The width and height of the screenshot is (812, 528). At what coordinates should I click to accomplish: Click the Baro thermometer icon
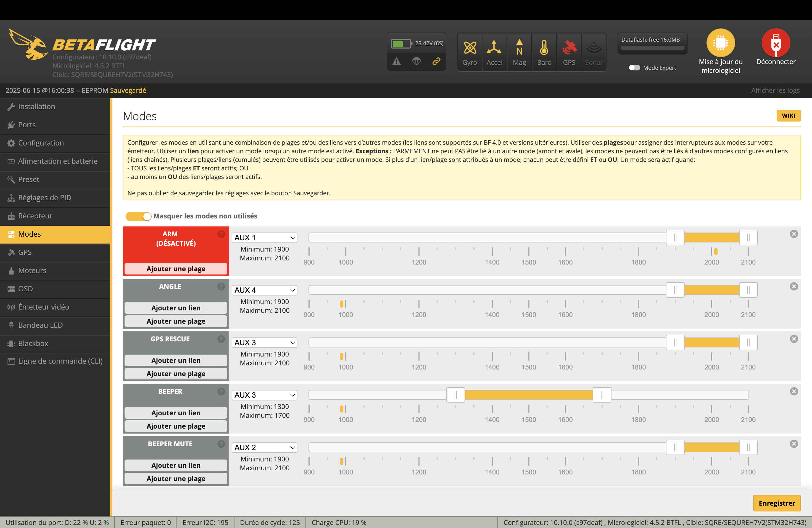544,48
